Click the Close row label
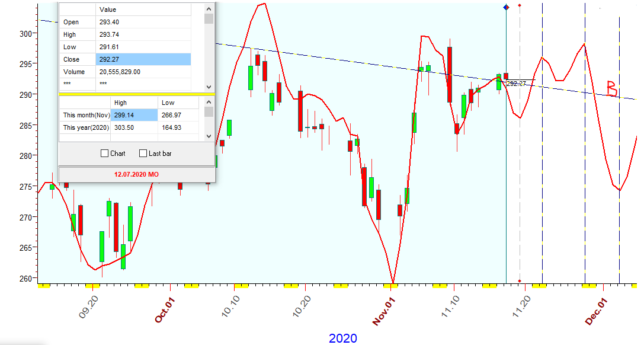The height and width of the screenshot is (345, 644). tap(71, 59)
